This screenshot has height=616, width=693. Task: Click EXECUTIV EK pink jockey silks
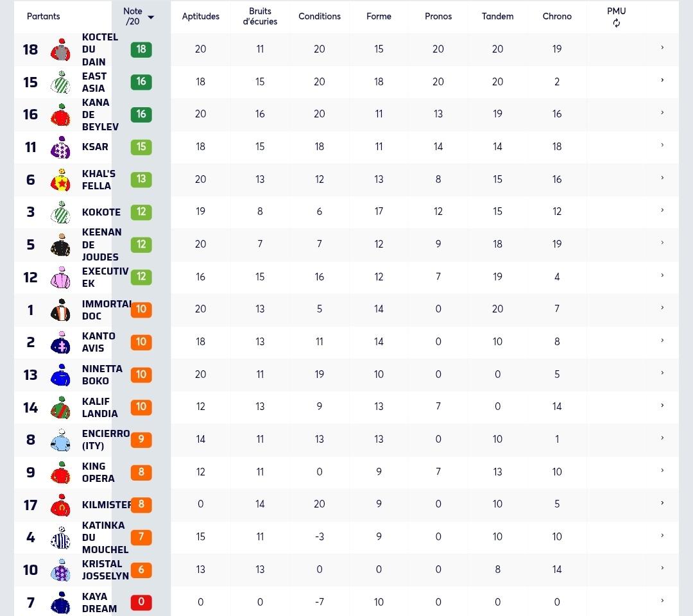60,277
